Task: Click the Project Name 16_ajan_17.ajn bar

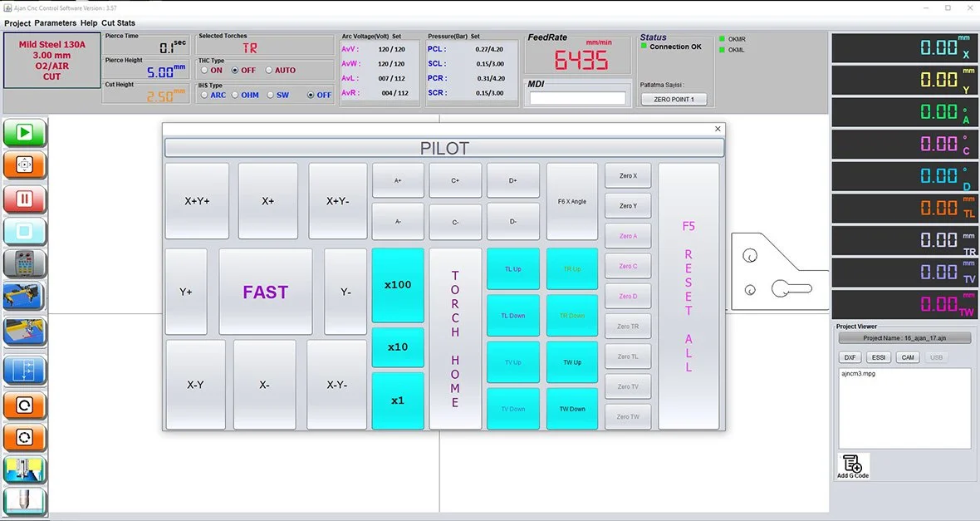Action: 904,337
